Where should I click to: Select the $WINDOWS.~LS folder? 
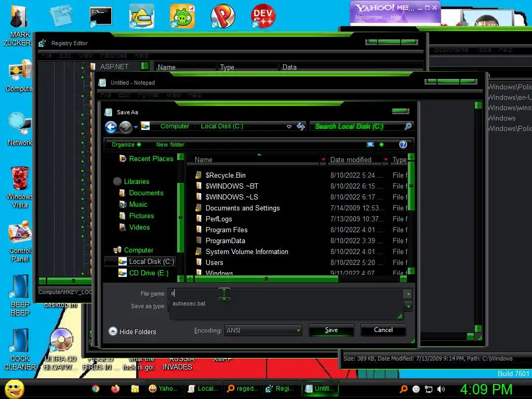(x=232, y=197)
